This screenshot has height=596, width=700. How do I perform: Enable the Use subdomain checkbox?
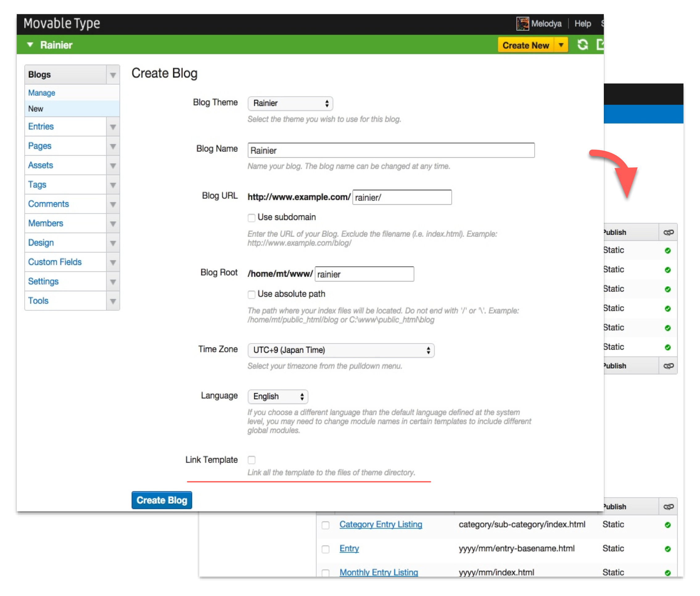coord(251,218)
